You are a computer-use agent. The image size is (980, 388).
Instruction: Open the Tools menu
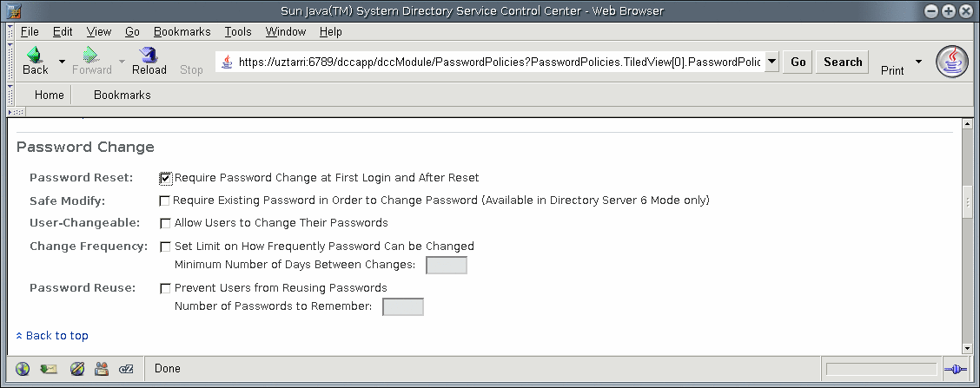click(238, 31)
